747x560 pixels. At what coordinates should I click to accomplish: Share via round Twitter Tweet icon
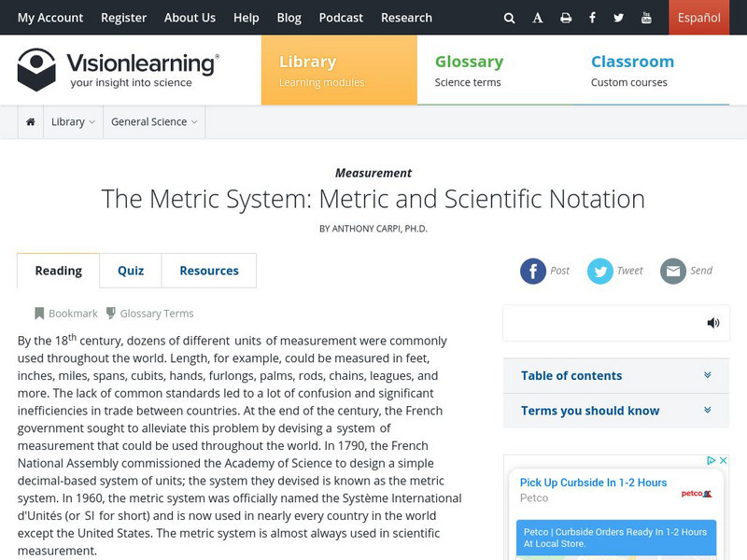(600, 271)
